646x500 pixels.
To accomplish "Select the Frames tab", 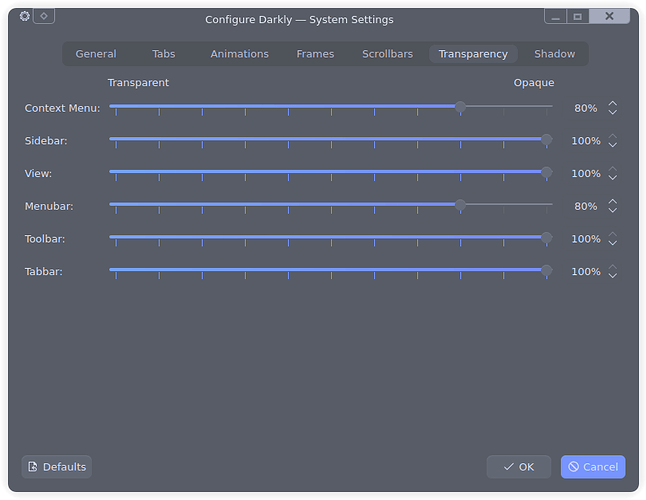I will (315, 54).
